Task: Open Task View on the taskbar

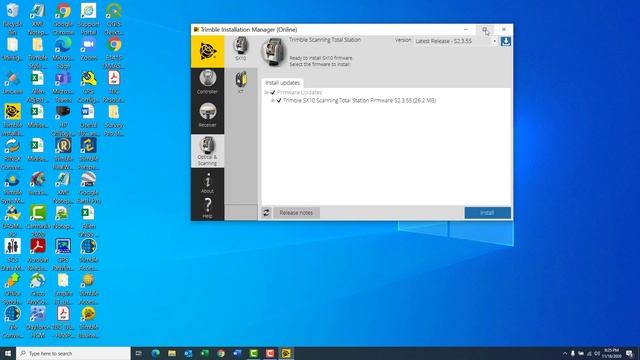Action: click(139, 353)
